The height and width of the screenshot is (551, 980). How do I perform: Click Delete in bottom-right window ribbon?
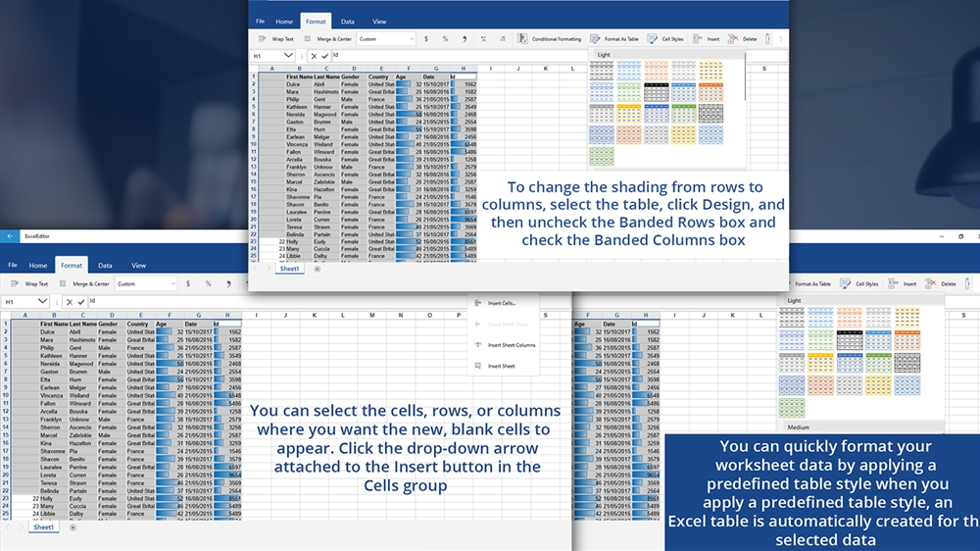pos(941,284)
